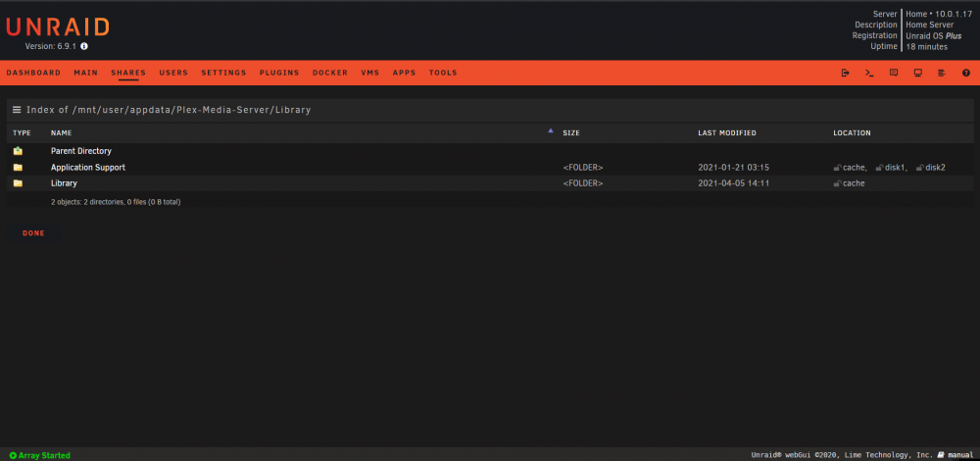Click the Location column header
The width and height of the screenshot is (980, 461).
tap(852, 133)
